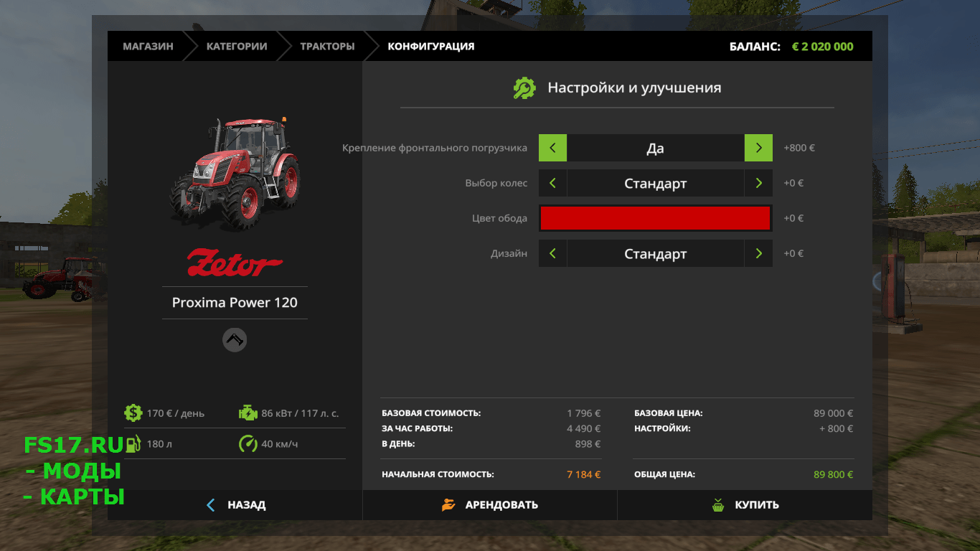Click the 180 л fuel capacity text
The width and height of the screenshot is (980, 551).
pyautogui.click(x=159, y=444)
